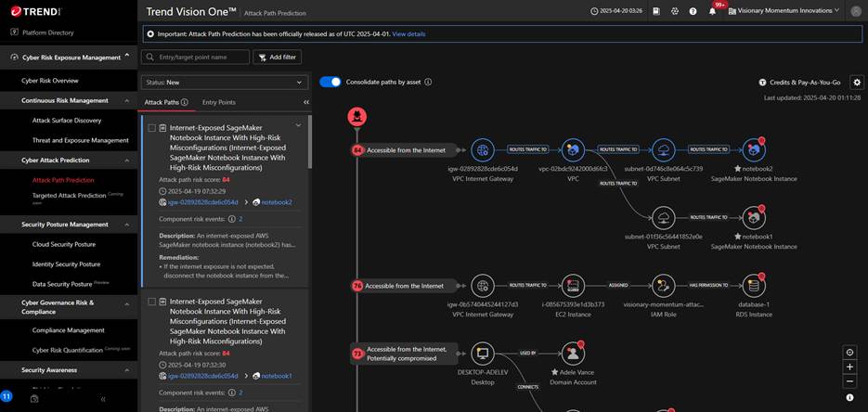This screenshot has height=412, width=868.
Task: Open the graph legend info icon
Action: pos(849,398)
